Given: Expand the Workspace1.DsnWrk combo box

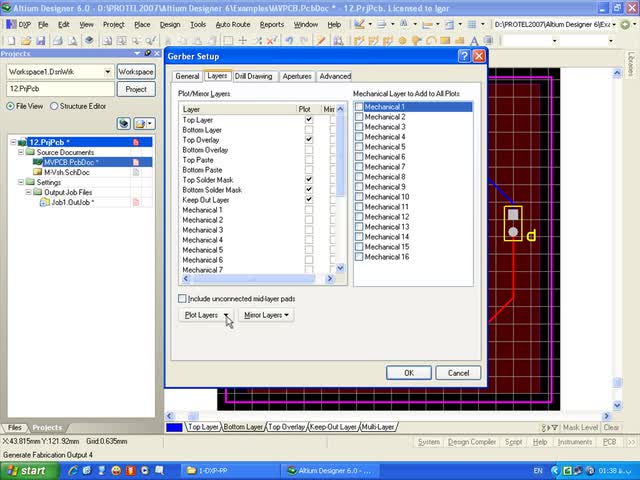Looking at the screenshot, I should point(107,72).
